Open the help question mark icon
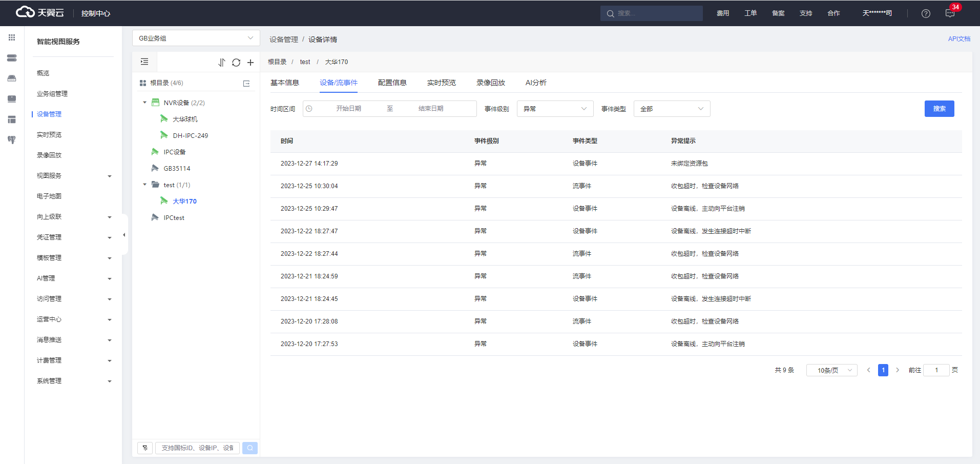This screenshot has height=464, width=980. [x=926, y=13]
